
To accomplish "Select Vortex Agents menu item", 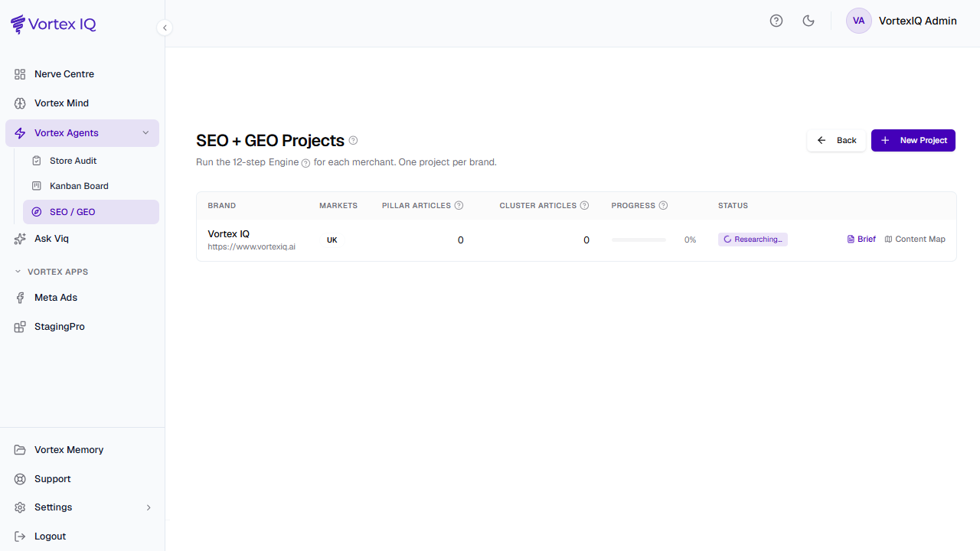I will click(x=82, y=133).
